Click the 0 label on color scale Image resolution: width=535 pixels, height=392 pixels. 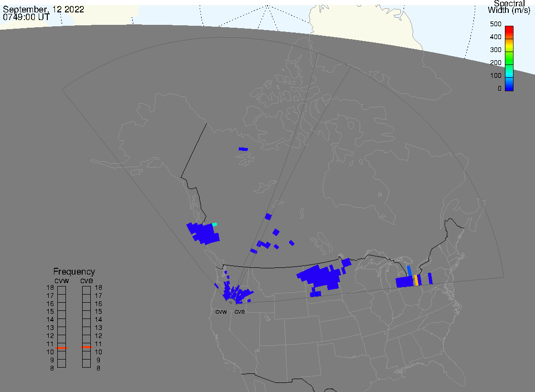[500, 89]
